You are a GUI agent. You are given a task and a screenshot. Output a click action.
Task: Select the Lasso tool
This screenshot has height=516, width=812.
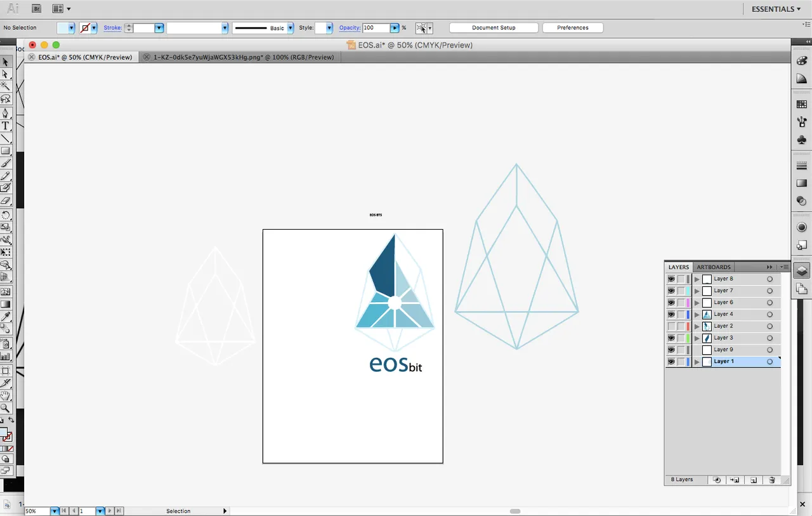[6, 99]
